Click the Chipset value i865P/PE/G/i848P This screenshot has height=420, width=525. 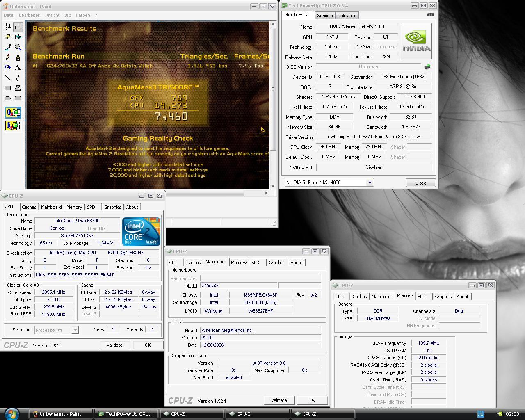[x=261, y=295]
